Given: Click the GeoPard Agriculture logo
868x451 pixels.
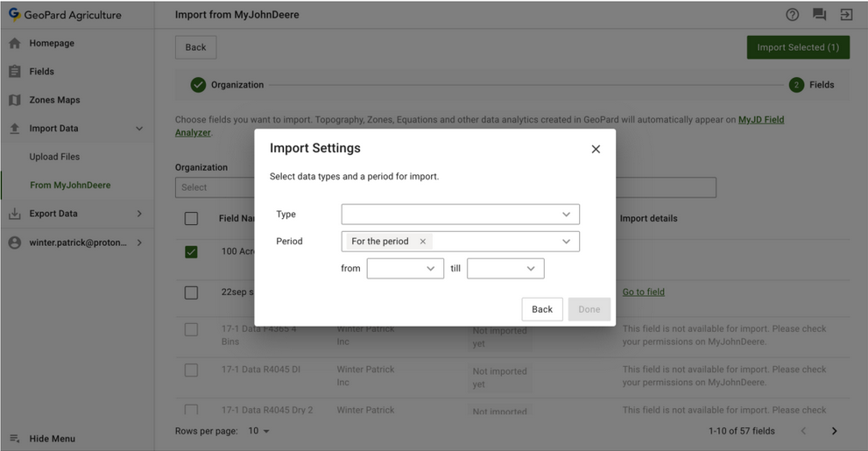Looking at the screenshot, I should [15, 15].
